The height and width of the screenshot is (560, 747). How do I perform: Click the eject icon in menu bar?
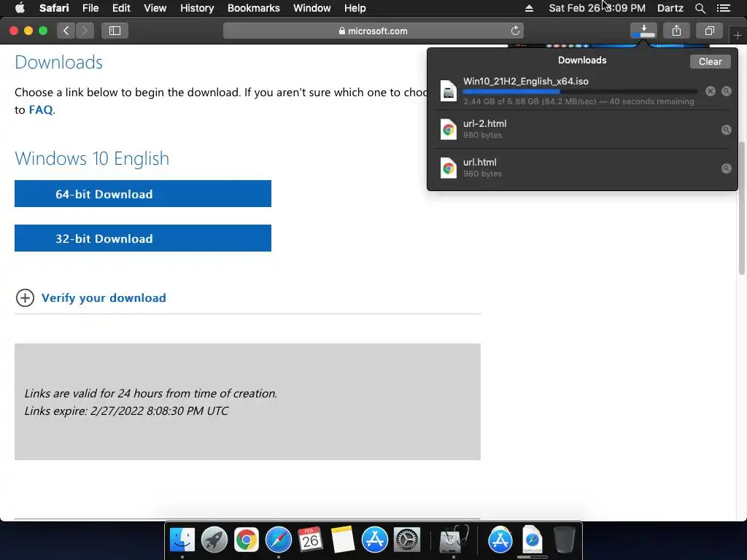point(529,8)
